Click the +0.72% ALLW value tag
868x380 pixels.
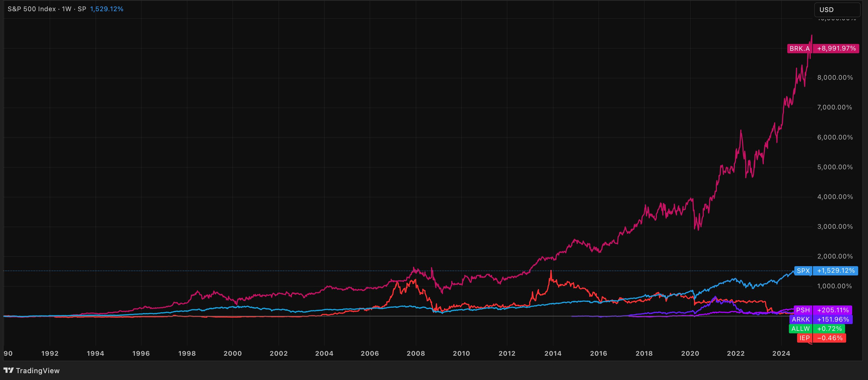[829, 329]
